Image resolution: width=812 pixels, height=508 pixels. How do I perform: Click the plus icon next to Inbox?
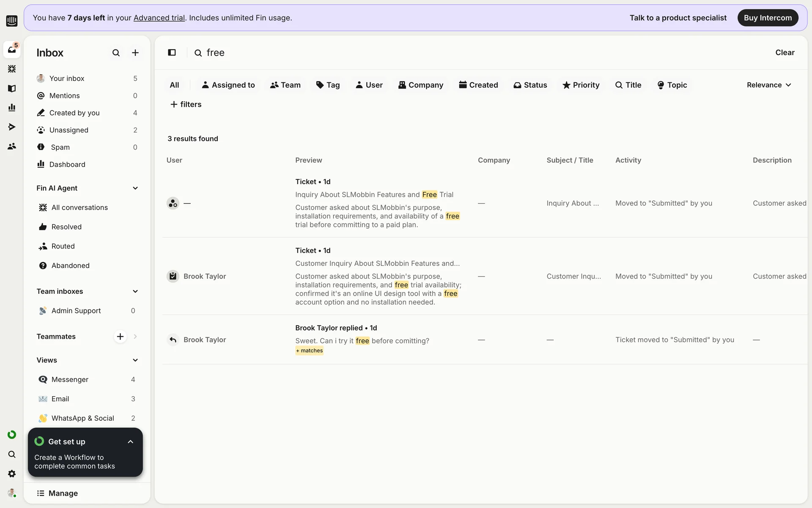tap(135, 52)
